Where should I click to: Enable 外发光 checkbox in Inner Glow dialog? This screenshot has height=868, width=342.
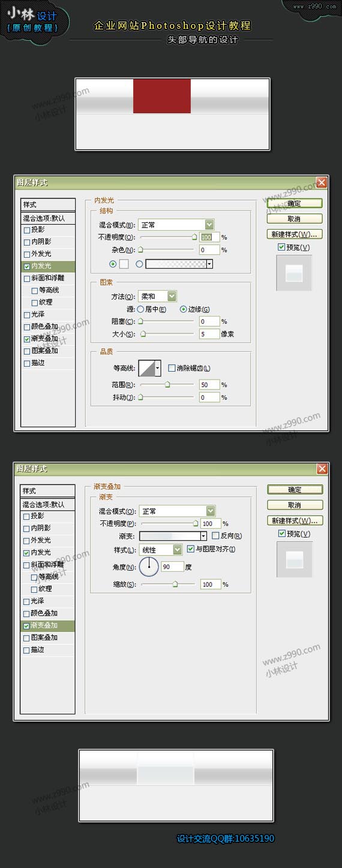(26, 254)
